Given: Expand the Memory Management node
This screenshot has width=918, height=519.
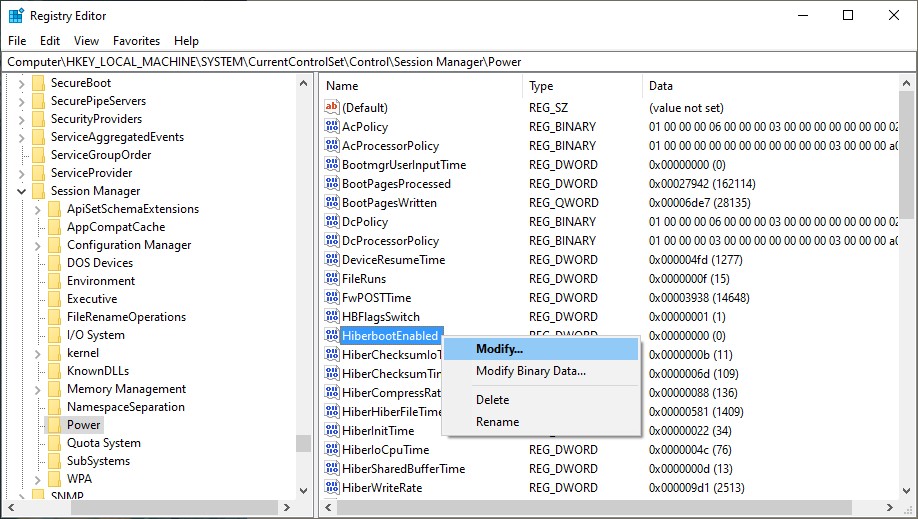Looking at the screenshot, I should tap(37, 390).
